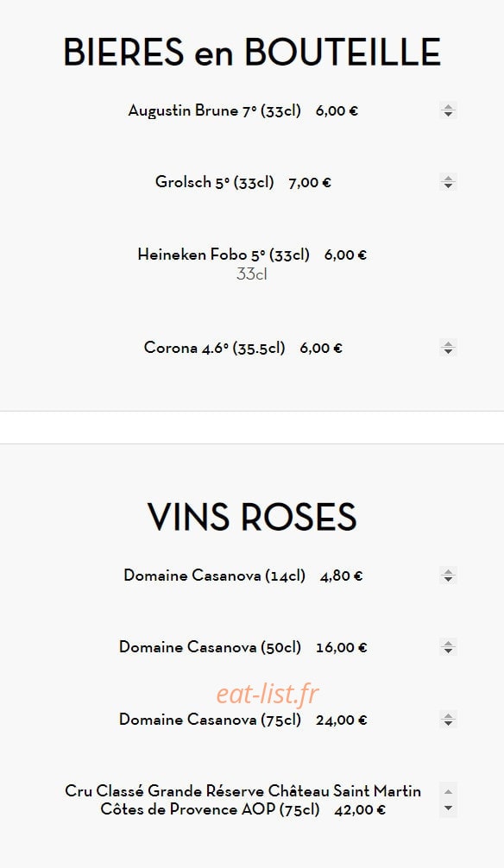Click the up arrow beside Cru Classé Grande Réserve
Screen dimensions: 504x868
(448, 791)
